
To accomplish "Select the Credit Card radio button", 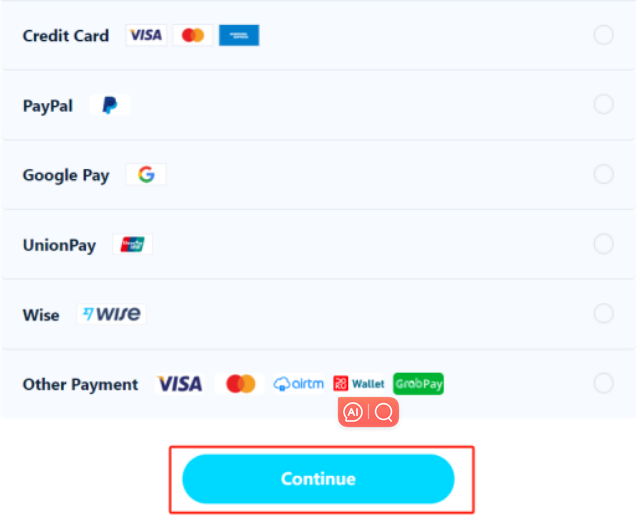I will (603, 35).
